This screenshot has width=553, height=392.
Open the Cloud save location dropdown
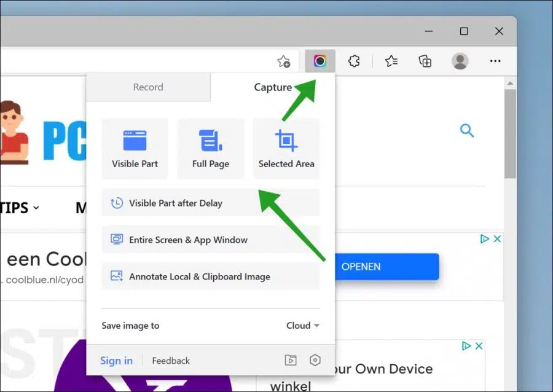302,326
